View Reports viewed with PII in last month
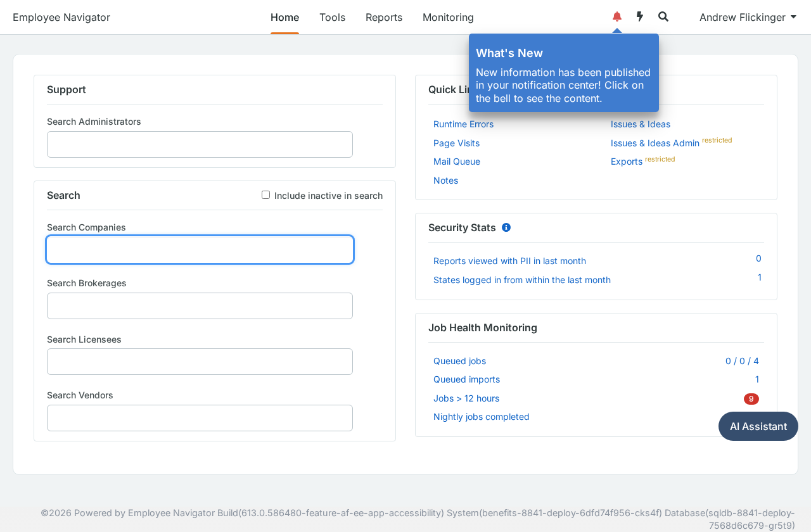This screenshot has width=811, height=532. pos(509,261)
